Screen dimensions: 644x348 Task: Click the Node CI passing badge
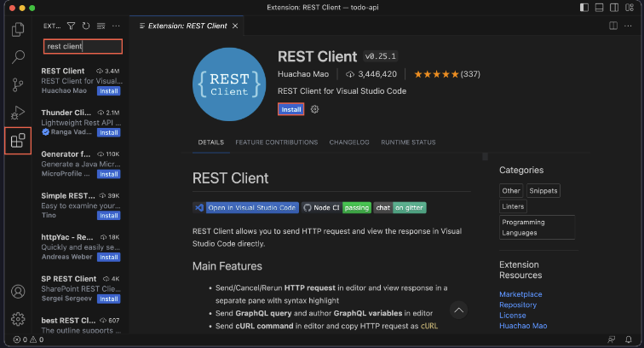point(336,208)
